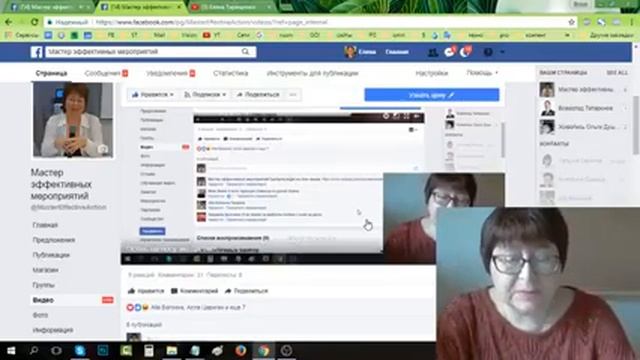Open Магазин in the left page menu

pos(45,270)
